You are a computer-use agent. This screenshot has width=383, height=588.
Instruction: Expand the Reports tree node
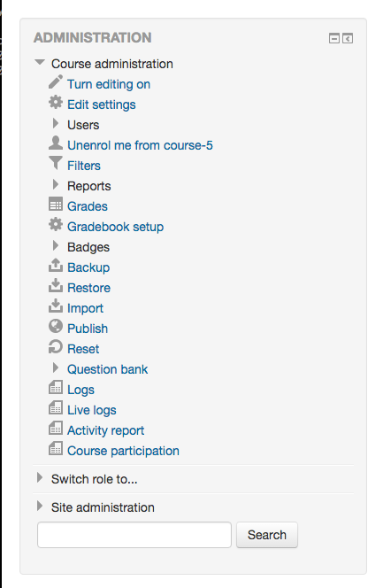coord(56,184)
